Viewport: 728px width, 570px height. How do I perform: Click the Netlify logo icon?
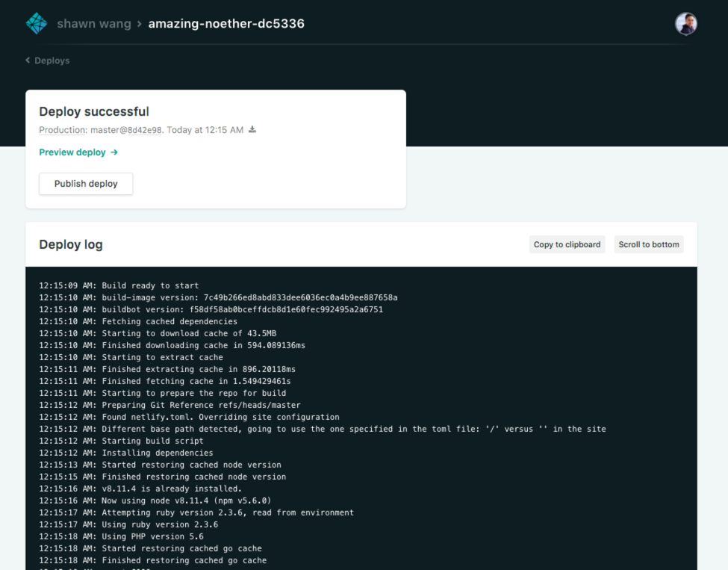[x=36, y=22]
